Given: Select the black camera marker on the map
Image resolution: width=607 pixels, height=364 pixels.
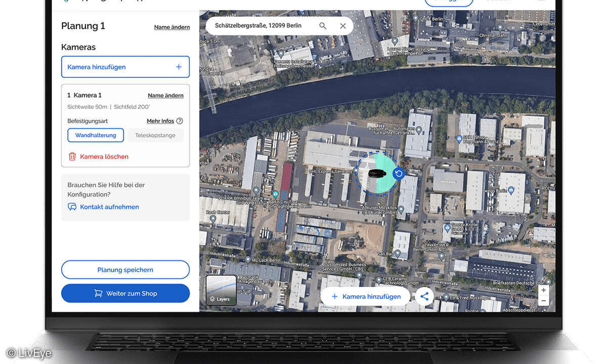Looking at the screenshot, I should click(x=377, y=173).
